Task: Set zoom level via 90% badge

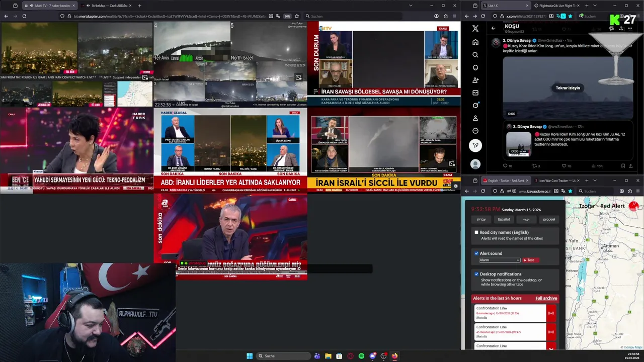Action: coord(287,16)
